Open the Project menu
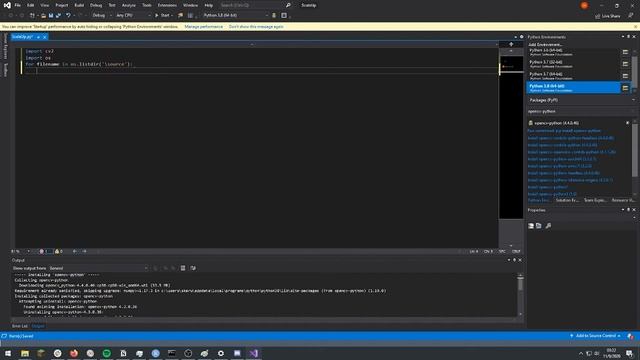 click(62, 5)
